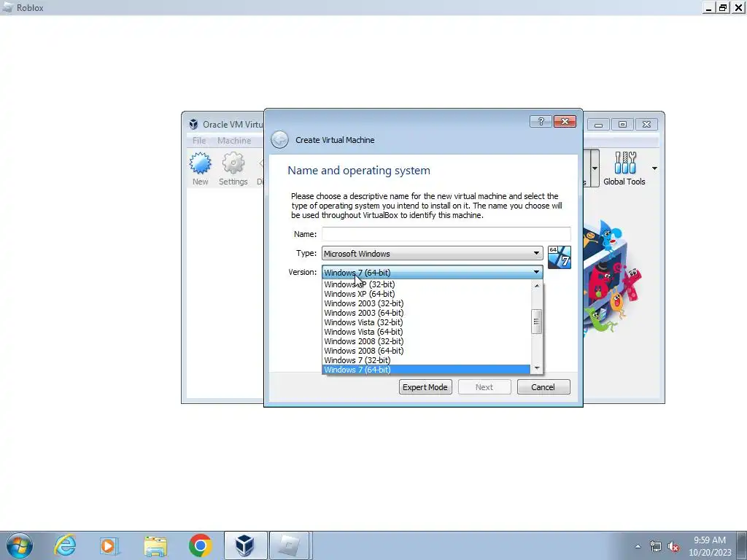Image resolution: width=747 pixels, height=560 pixels.
Task: Click the back arrow in Create Virtual Machine
Action: (x=279, y=140)
